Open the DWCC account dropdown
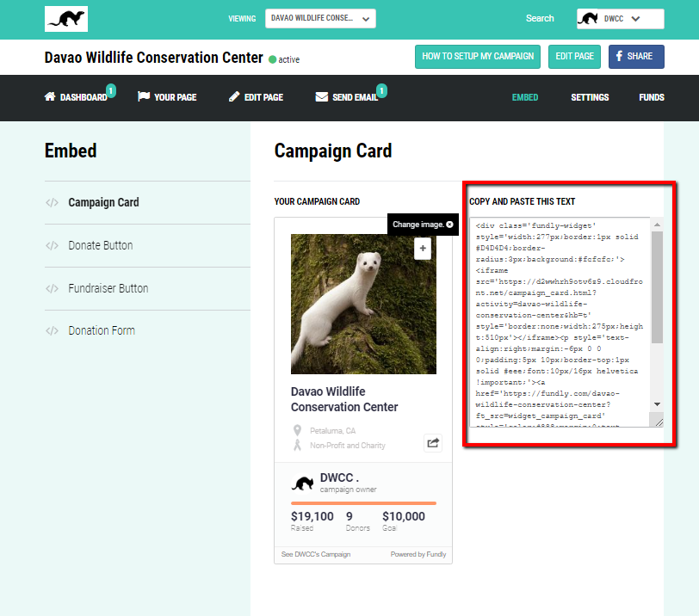Image resolution: width=699 pixels, height=616 pixels. 620,19
